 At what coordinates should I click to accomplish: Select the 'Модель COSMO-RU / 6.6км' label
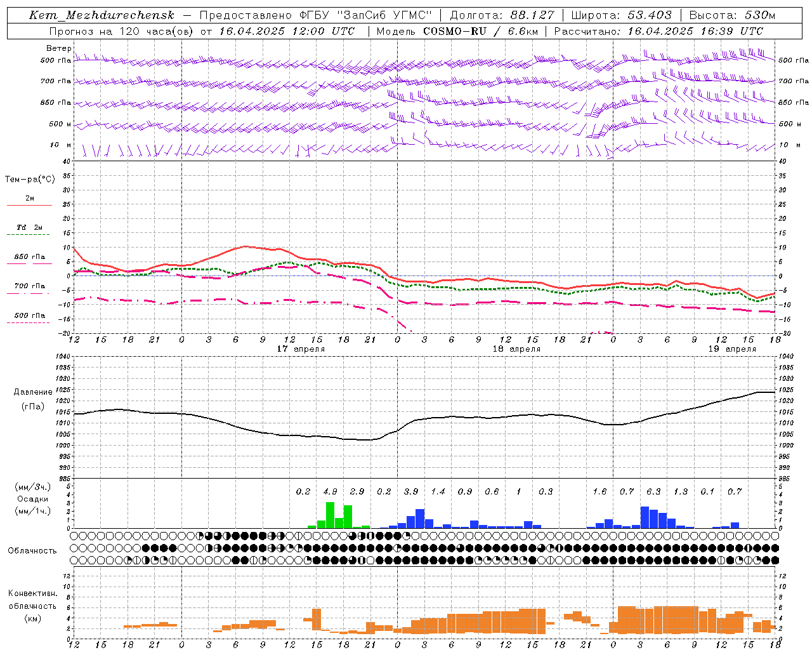457,31
